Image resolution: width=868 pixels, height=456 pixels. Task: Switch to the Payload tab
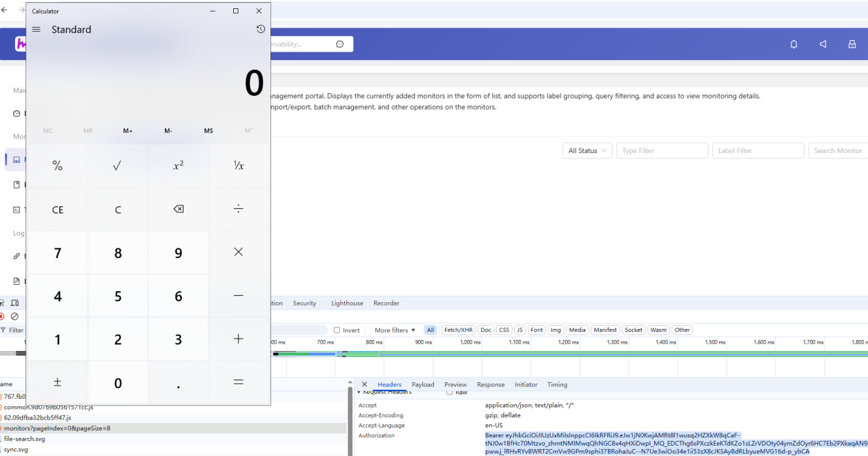coord(423,385)
